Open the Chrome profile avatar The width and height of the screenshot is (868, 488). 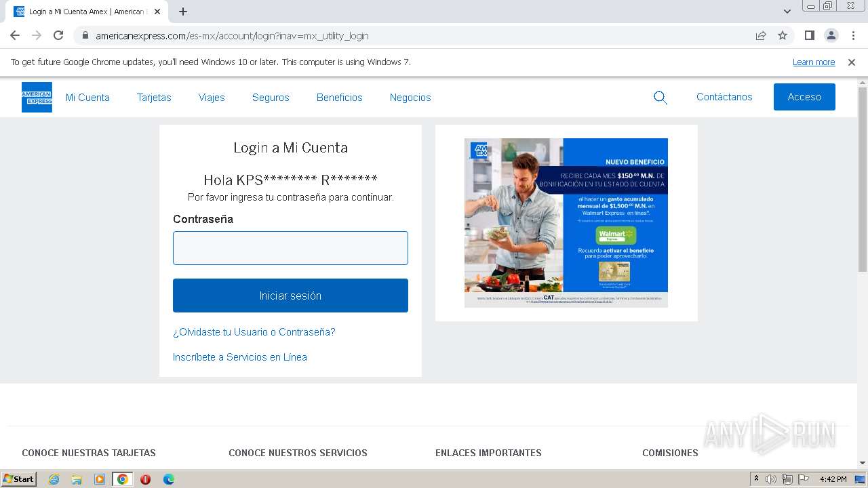pos(831,36)
